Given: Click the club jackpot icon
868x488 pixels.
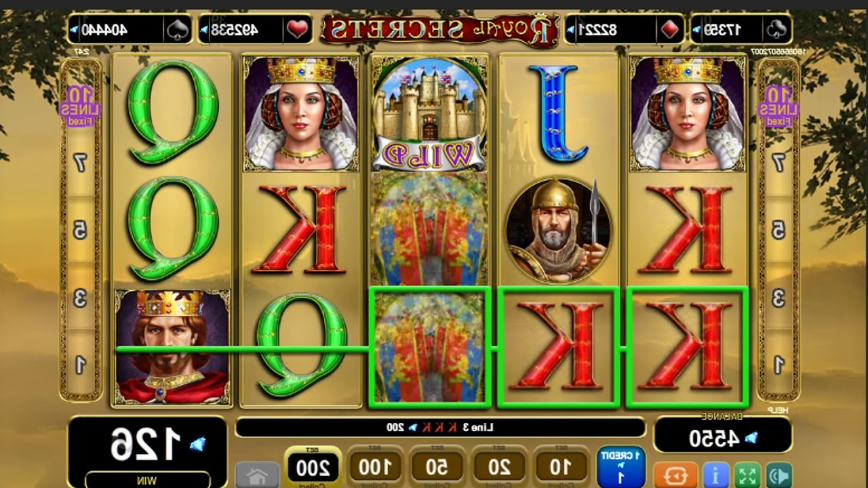Looking at the screenshot, I should pos(777,30).
